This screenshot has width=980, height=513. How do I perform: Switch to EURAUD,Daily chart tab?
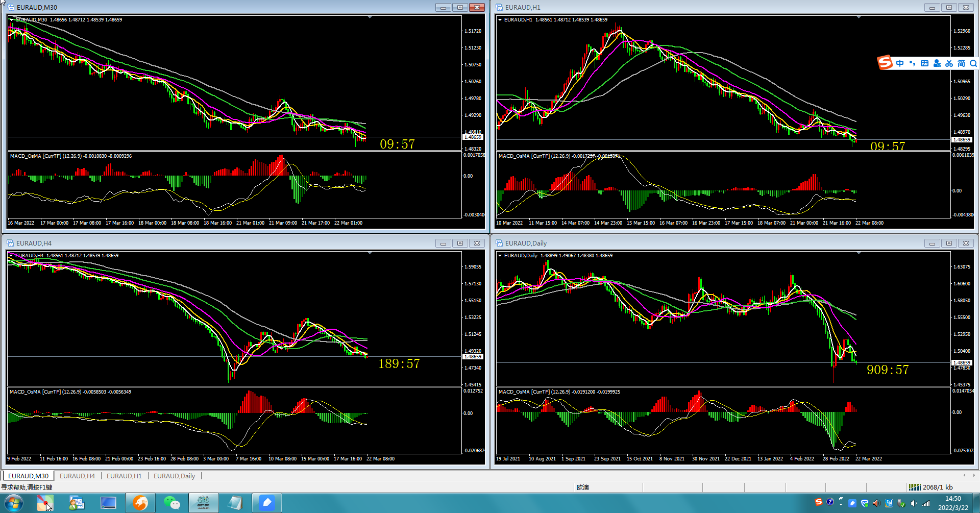174,476
